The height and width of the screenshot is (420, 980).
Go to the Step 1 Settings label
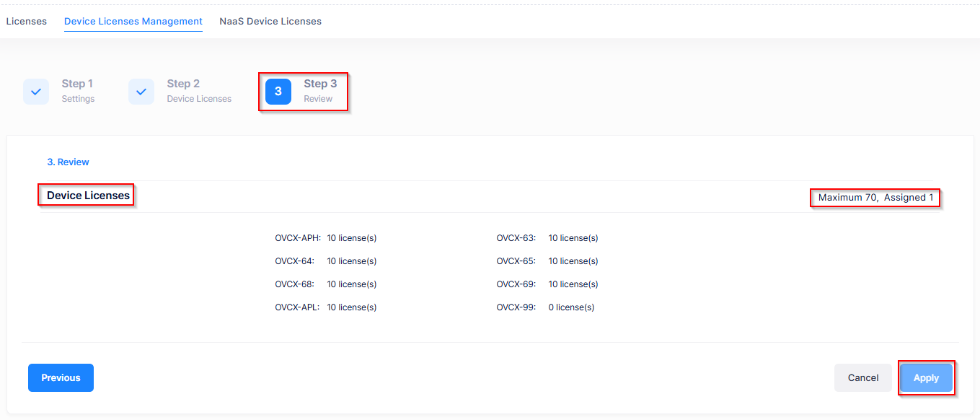pyautogui.click(x=78, y=91)
